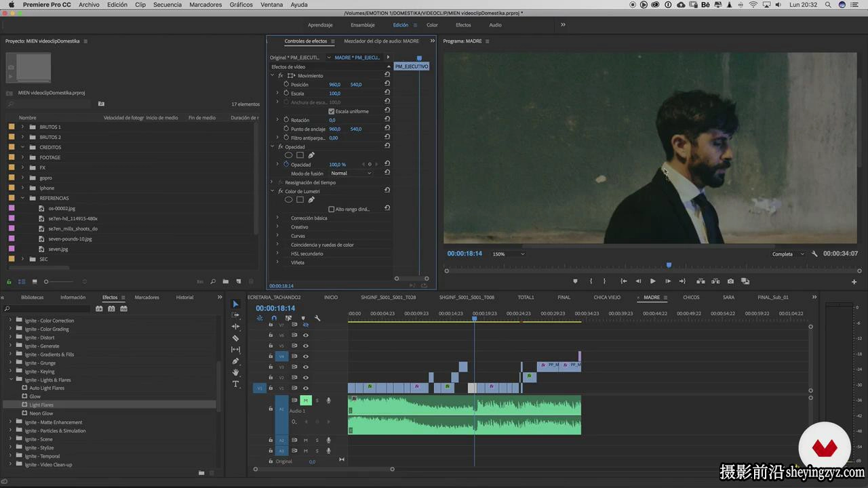Expand Corrección básica section
868x488 pixels.
[277, 218]
